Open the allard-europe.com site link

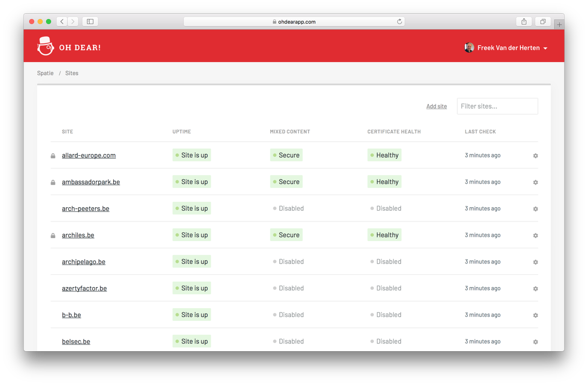click(x=89, y=155)
